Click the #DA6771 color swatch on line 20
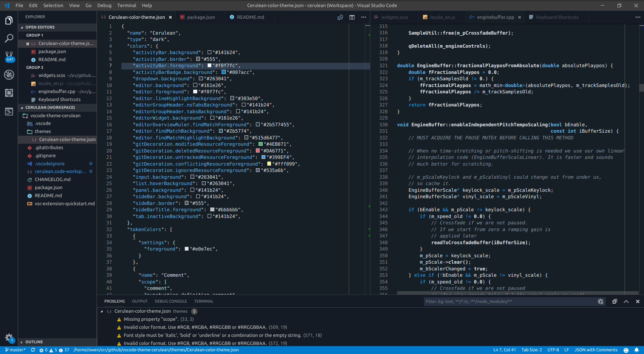Viewport: 644px width, 354px height. (x=258, y=151)
